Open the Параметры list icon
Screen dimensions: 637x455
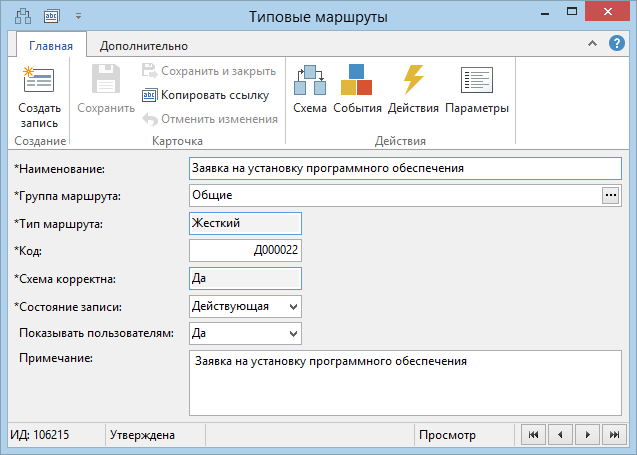477,80
